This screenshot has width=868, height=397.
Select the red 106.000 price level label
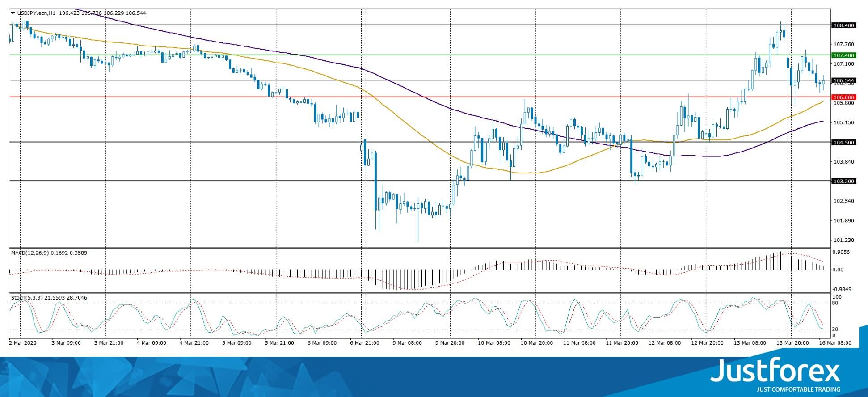[844, 97]
